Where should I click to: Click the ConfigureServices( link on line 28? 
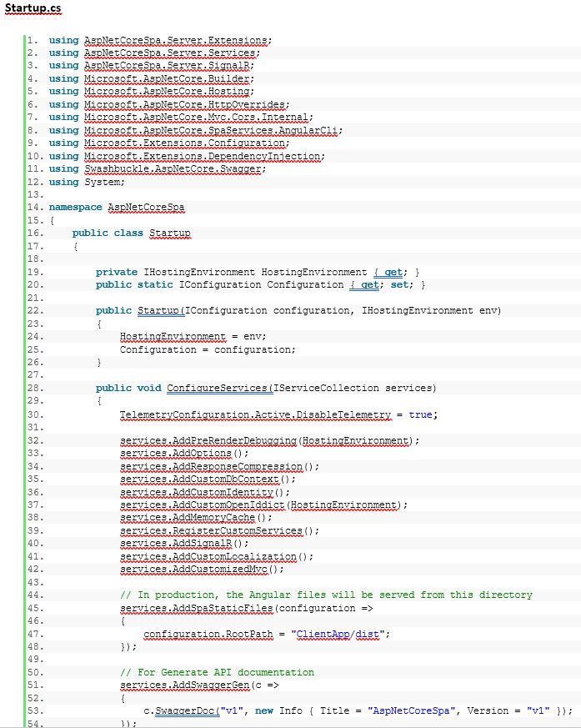point(220,388)
